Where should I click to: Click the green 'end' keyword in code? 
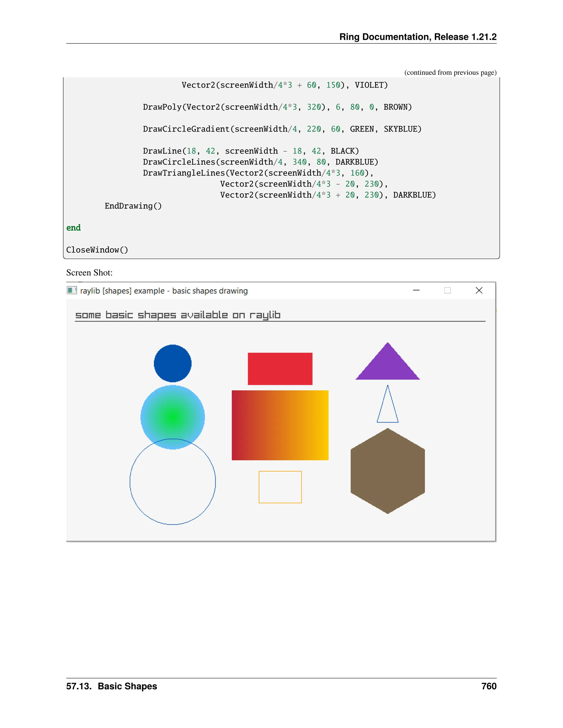(x=73, y=228)
